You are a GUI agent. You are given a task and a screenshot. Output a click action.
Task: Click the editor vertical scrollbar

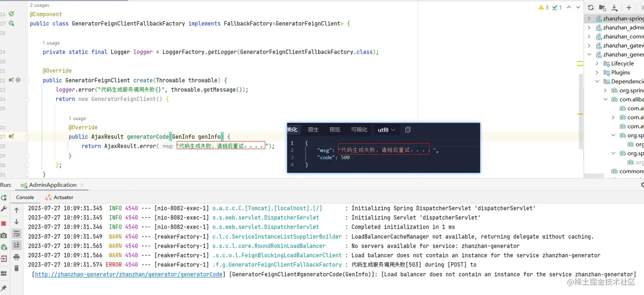[x=580, y=112]
